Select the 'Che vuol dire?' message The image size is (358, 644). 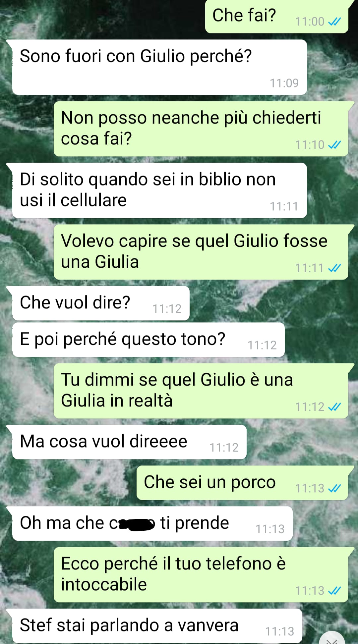[101, 303]
